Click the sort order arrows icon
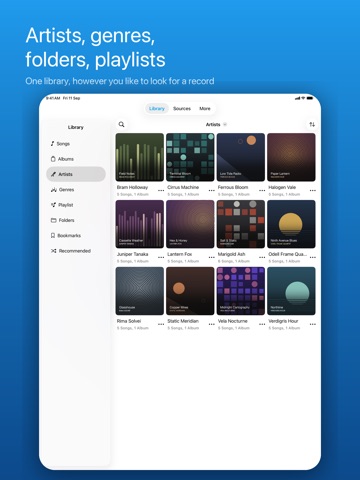360x480 pixels. pos(312,124)
